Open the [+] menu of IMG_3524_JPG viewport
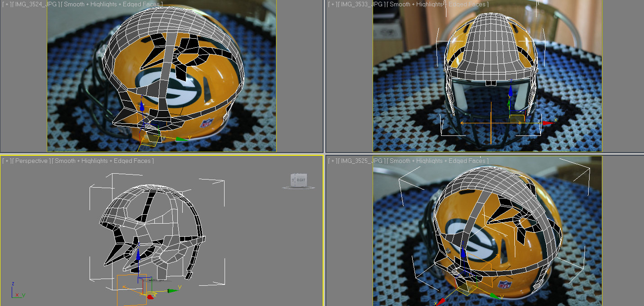644x306 pixels. coord(6,4)
